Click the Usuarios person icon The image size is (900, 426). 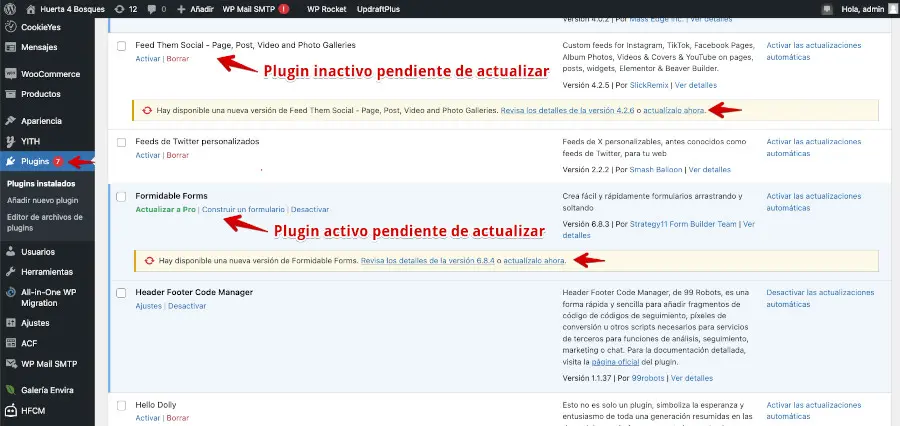pyautogui.click(x=10, y=251)
